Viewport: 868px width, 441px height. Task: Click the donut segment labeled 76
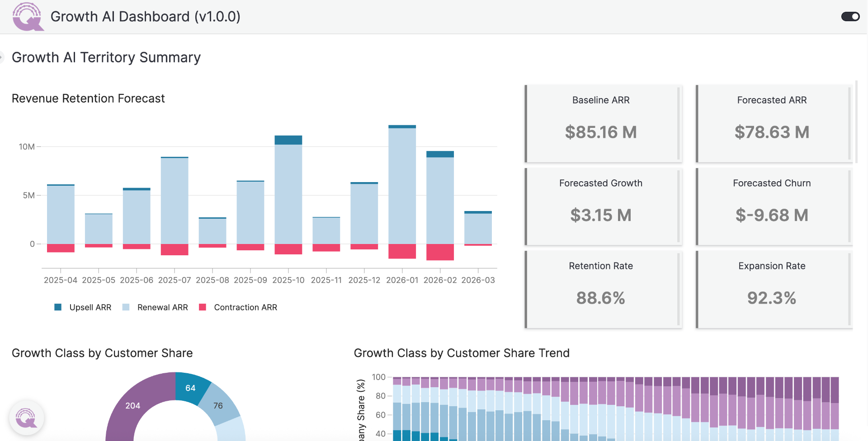point(219,405)
